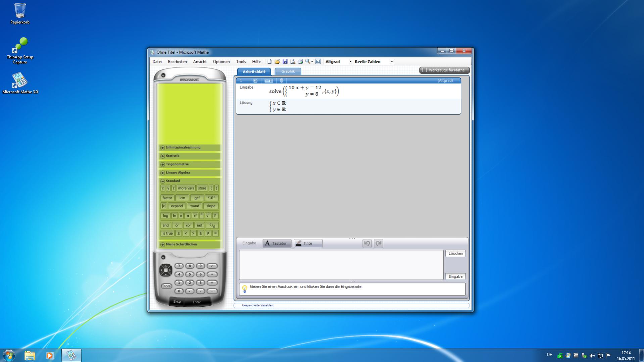Expand the Infinitesimalrechnung section
This screenshot has width=644, height=362.
[190, 148]
